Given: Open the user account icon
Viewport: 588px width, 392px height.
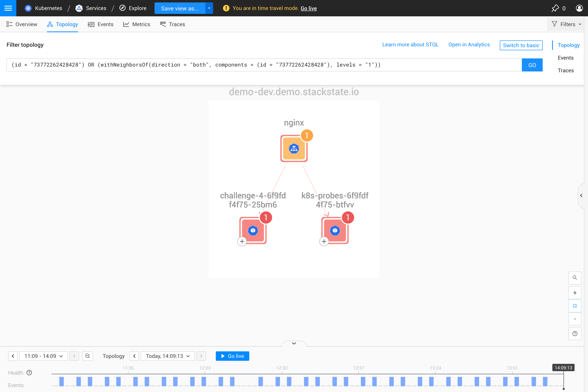Looking at the screenshot, I should 579,8.
